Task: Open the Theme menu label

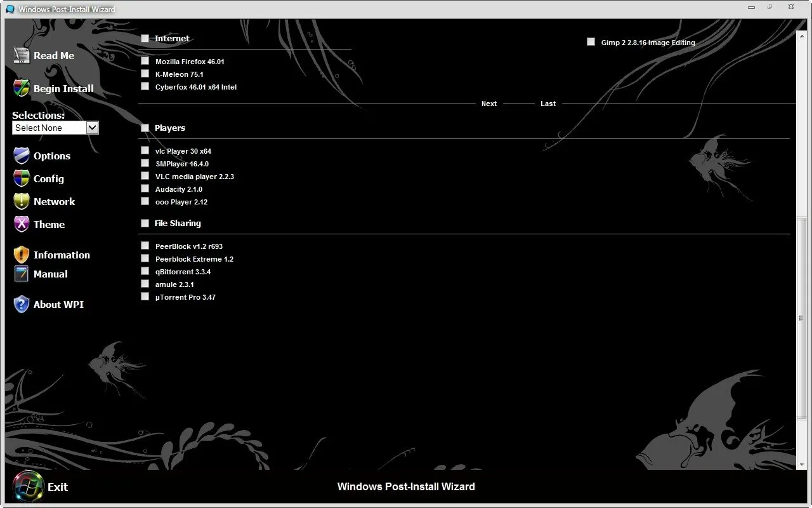Action: tap(49, 225)
